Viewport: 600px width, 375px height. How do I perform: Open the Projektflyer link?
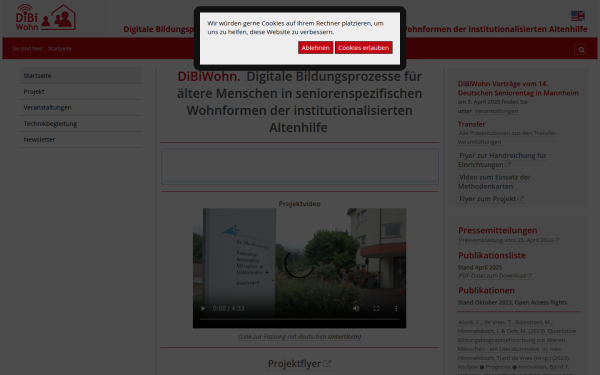(x=299, y=364)
